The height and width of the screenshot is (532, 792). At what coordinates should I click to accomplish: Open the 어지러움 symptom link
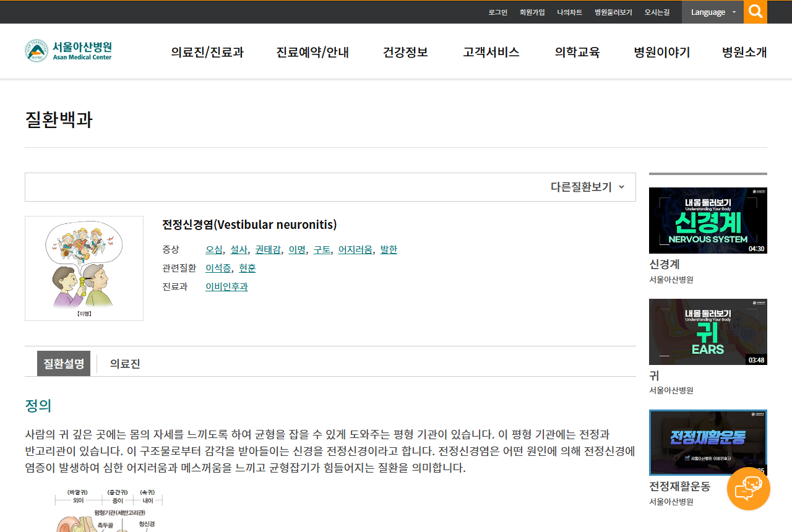355,249
